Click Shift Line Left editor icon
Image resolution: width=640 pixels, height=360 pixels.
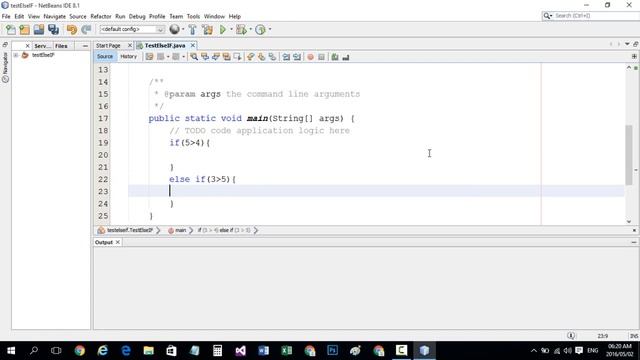point(286,57)
